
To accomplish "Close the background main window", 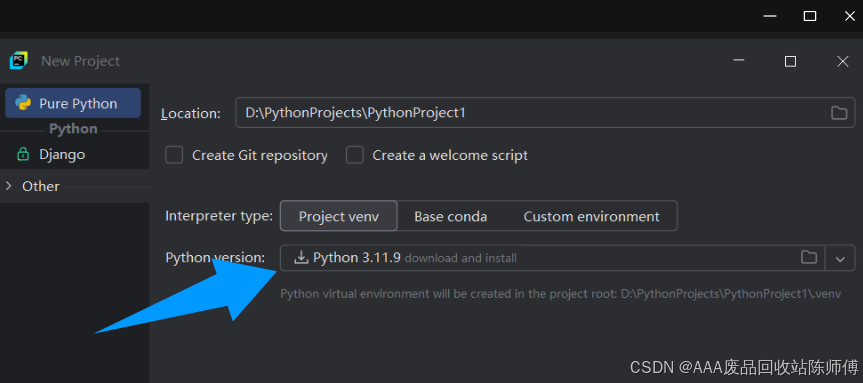I will (x=850, y=16).
